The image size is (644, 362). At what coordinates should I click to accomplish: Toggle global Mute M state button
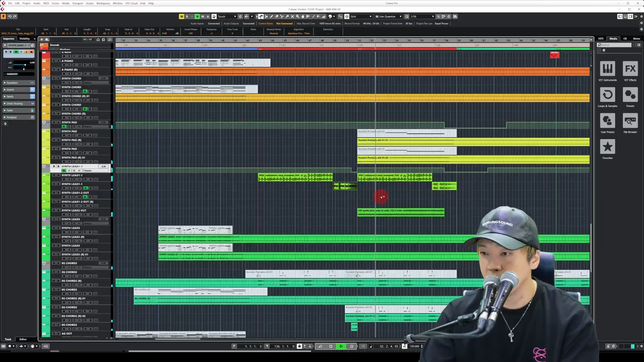[182, 16]
